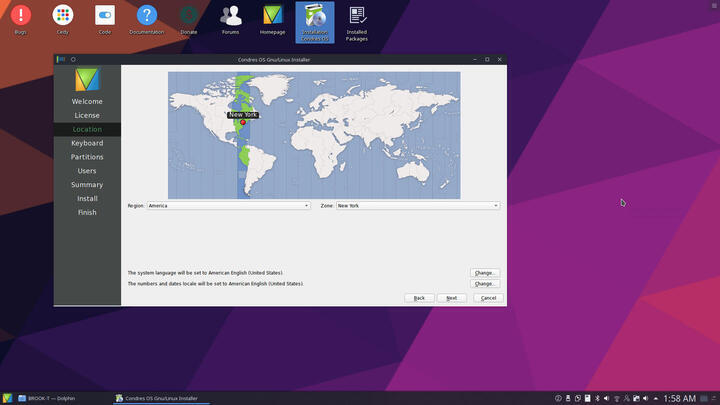Viewport: 720px width, 405px height.
Task: Select the Welcome step in sidebar
Action: 87,101
